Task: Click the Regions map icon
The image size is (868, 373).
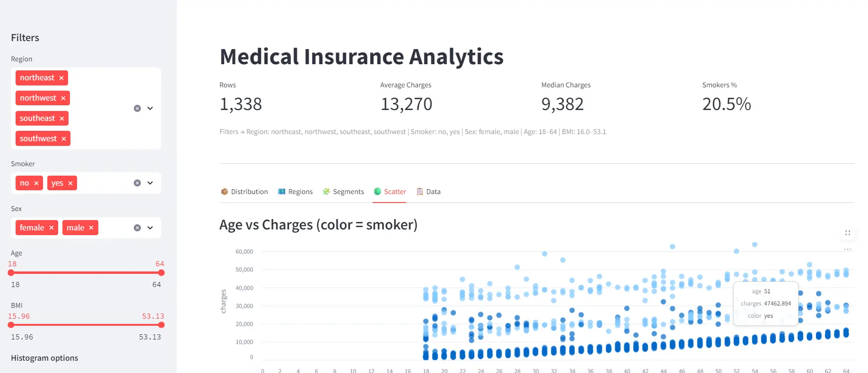Action: [x=281, y=191]
